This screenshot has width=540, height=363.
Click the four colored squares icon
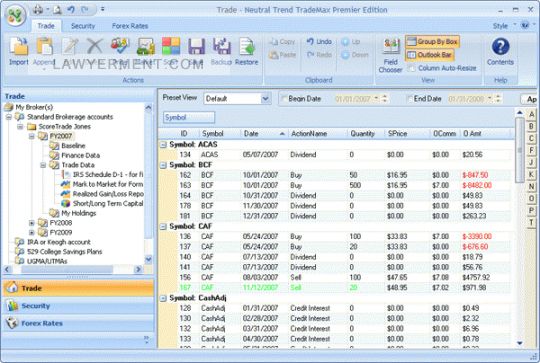[x=171, y=46]
